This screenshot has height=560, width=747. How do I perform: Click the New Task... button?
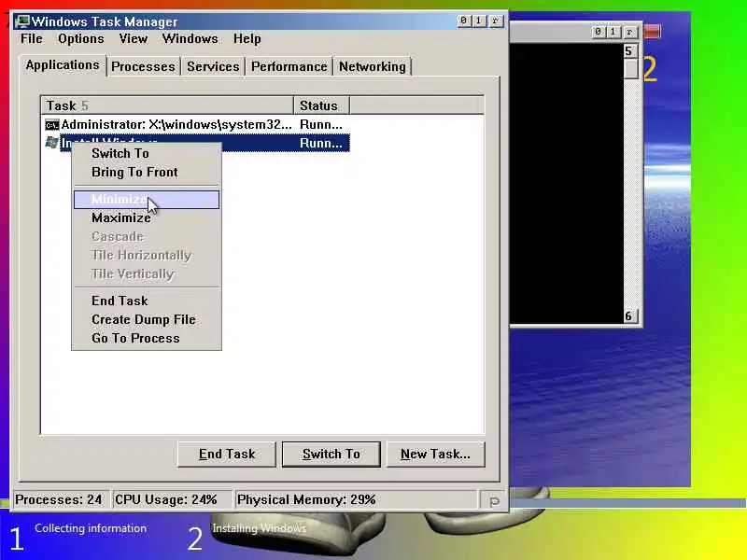[435, 455]
